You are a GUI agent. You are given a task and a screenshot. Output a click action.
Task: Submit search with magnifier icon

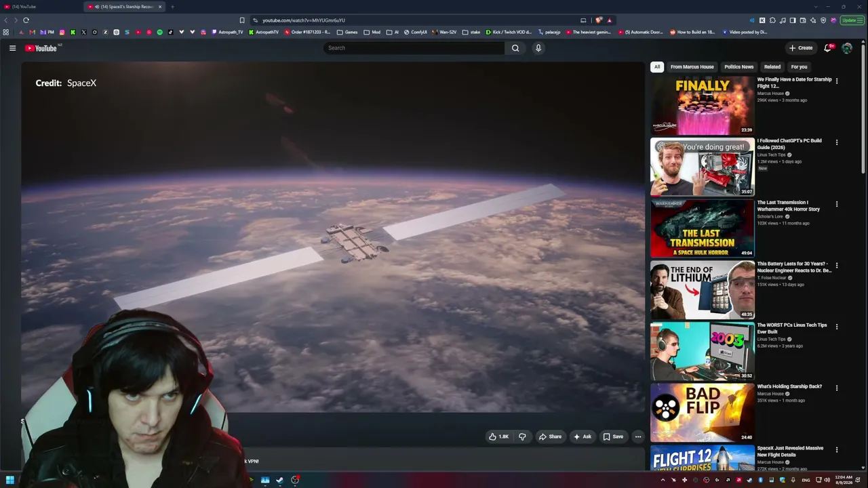point(515,48)
